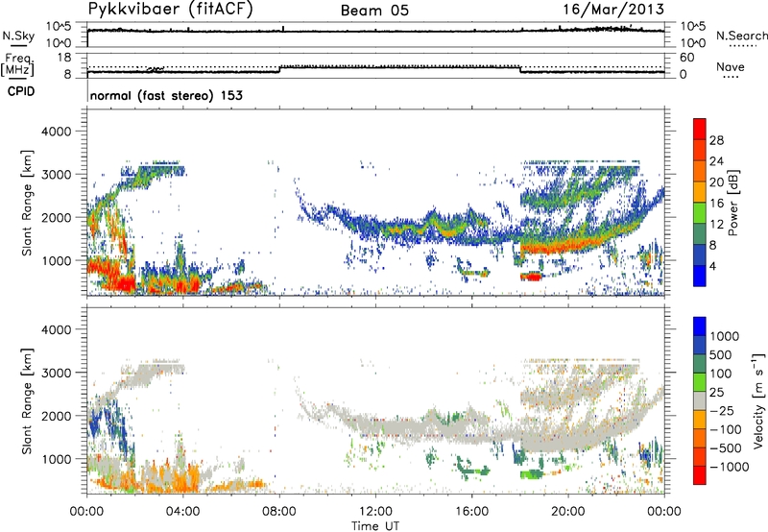
Task: Click the "12" label on Power colorbar
Action: 716,224
